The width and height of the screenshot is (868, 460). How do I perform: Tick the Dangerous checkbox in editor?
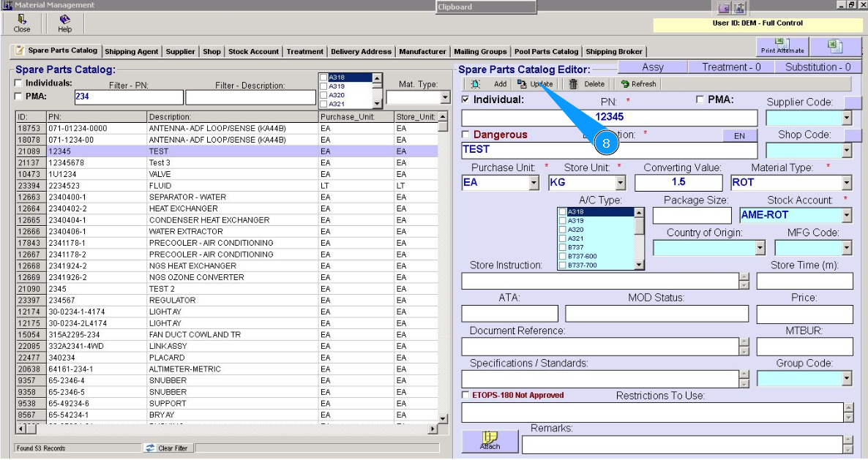pos(466,135)
